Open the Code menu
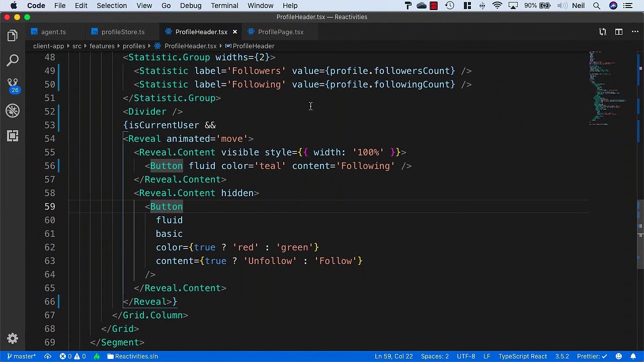The image size is (644, 362). point(36,6)
